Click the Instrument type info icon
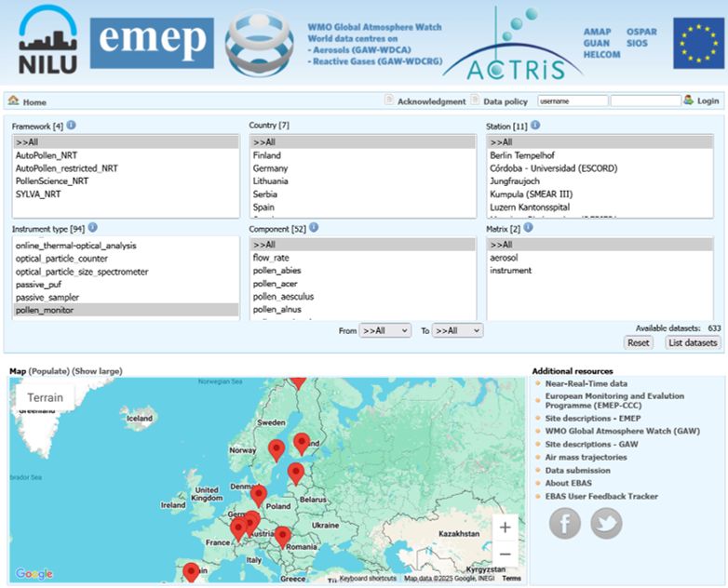The image size is (728, 588). [93, 227]
